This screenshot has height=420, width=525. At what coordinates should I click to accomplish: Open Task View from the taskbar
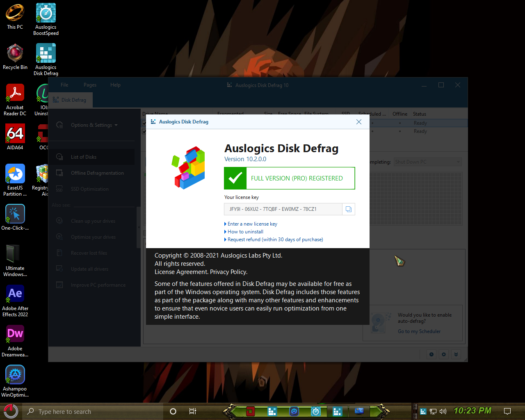[x=193, y=411]
